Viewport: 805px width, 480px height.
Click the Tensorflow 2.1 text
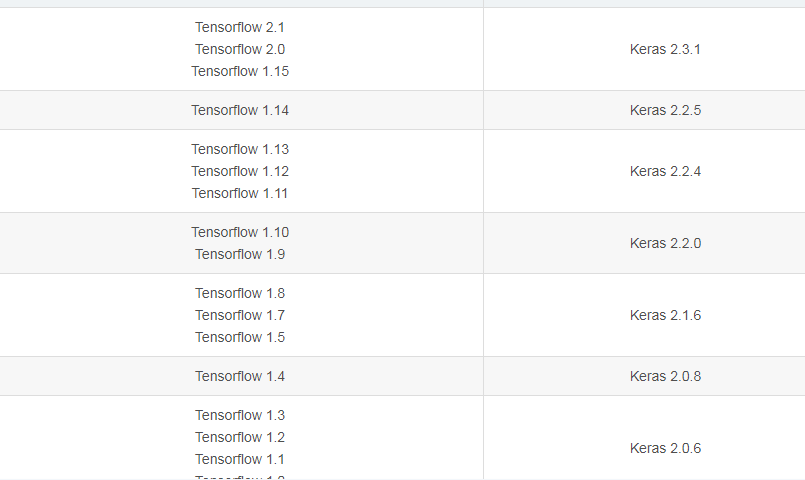click(240, 27)
